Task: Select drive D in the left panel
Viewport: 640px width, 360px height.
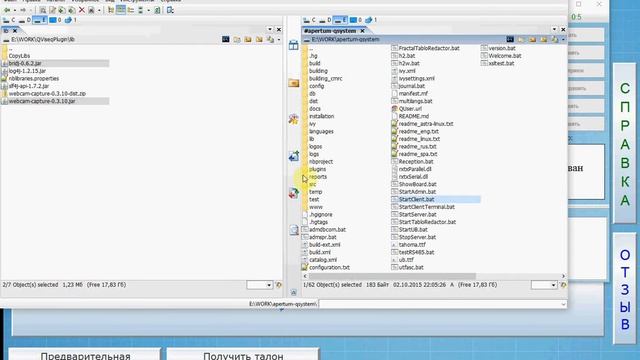Action: pyautogui.click(x=24, y=20)
